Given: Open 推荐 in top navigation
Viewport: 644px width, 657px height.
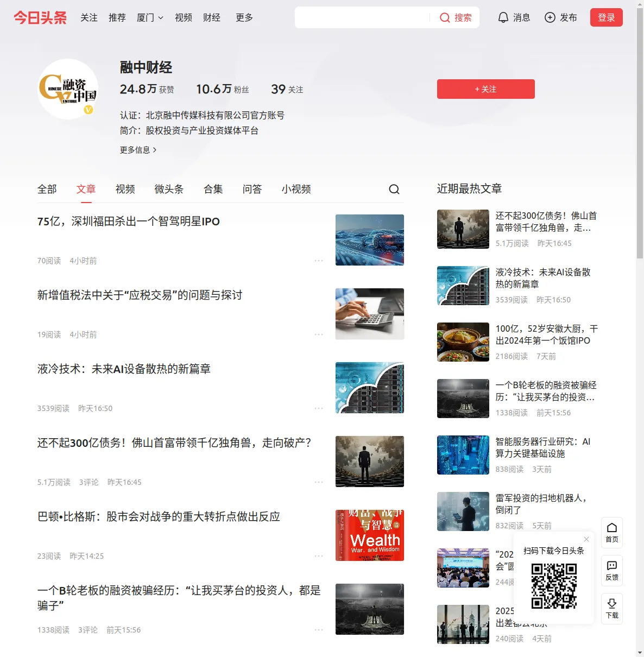Looking at the screenshot, I should point(117,17).
